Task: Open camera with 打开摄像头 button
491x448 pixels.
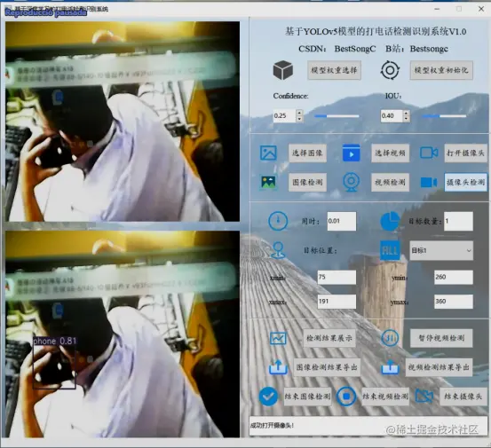Action: 465,153
